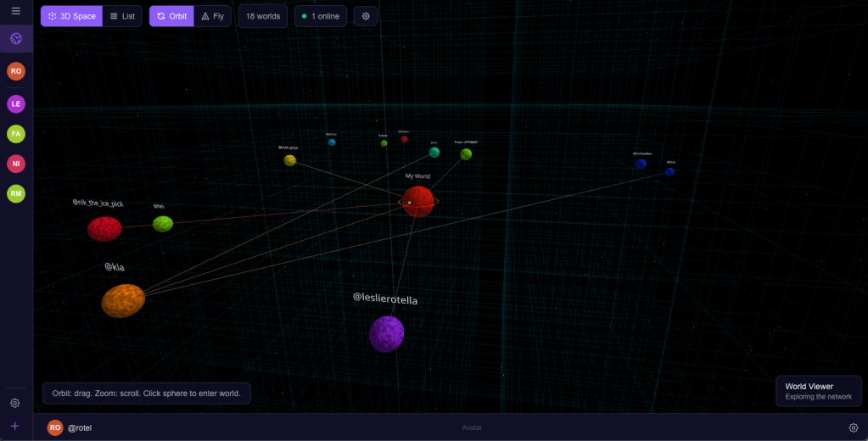Switch to 3D Space view

coord(72,16)
